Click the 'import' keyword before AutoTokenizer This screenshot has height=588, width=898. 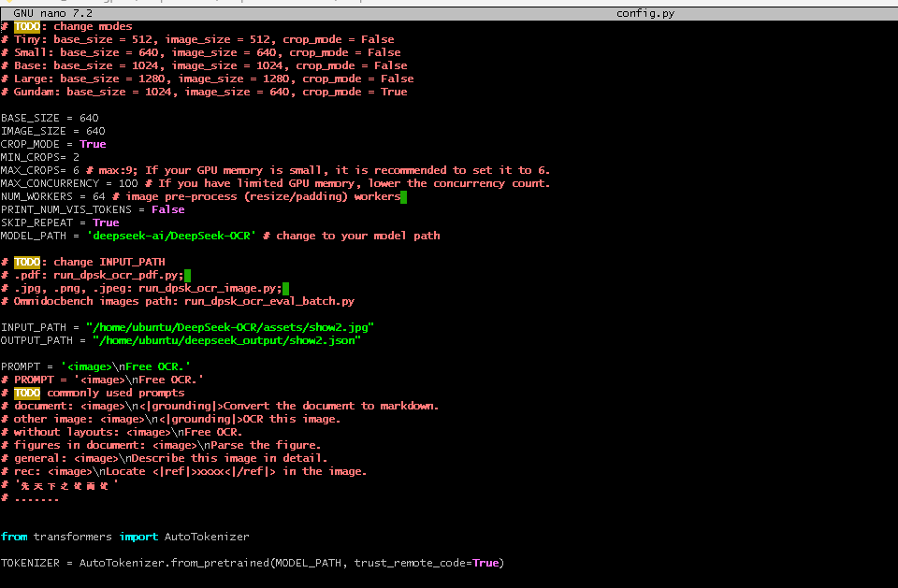point(138,537)
